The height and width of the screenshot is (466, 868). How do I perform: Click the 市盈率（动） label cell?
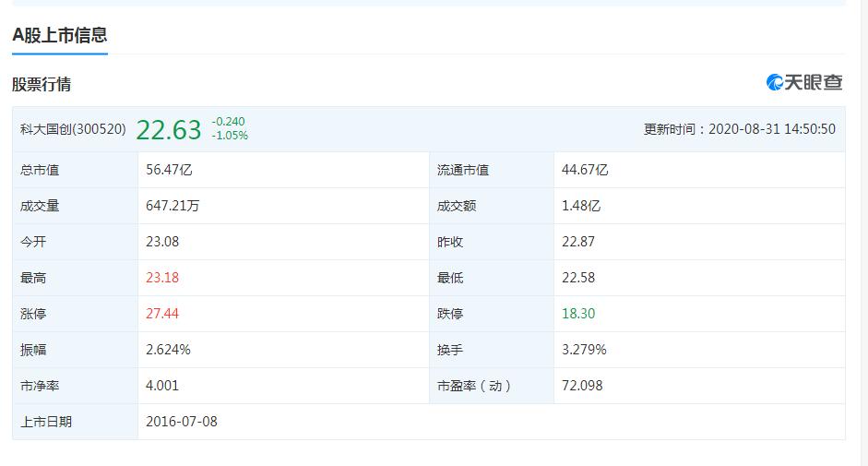492,387
